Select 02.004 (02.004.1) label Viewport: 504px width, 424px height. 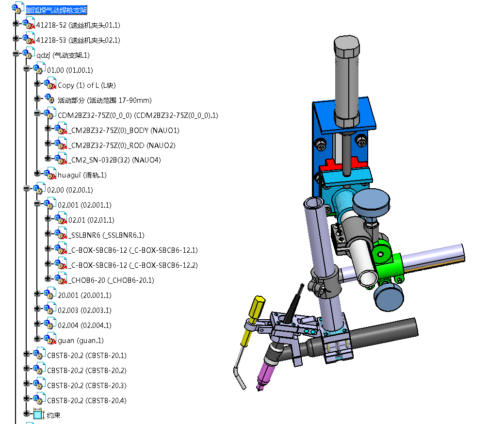(x=84, y=326)
